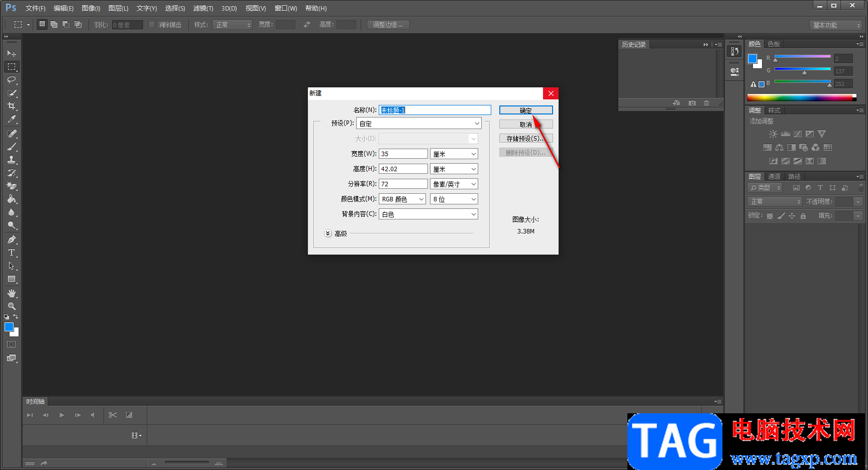Select the Crop tool
The width and height of the screenshot is (868, 470).
(x=12, y=106)
